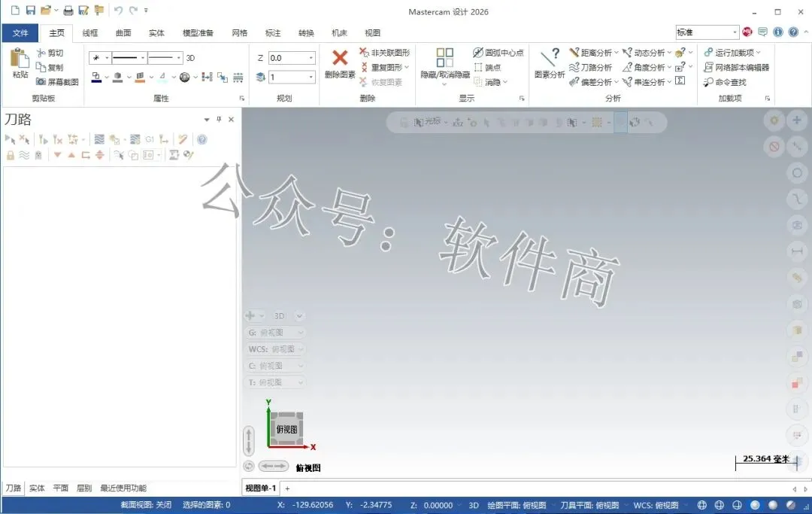Add a new viewsheet with the plus button

pos(287,488)
